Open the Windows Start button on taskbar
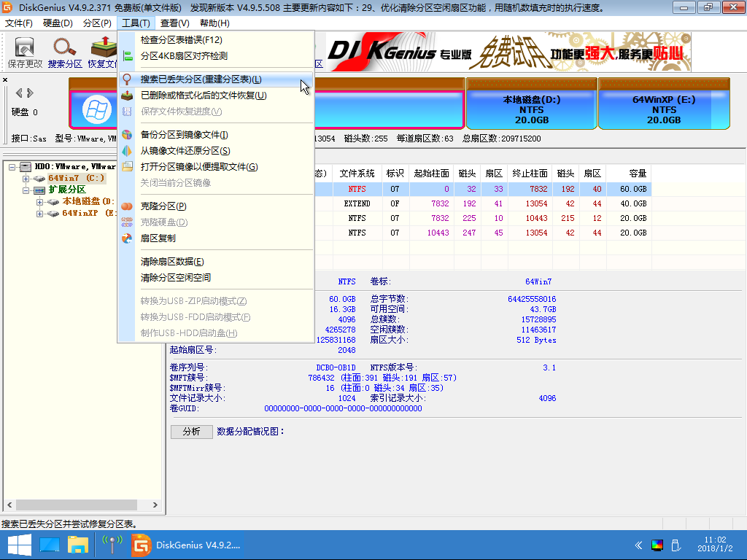747x560 pixels. [18, 545]
